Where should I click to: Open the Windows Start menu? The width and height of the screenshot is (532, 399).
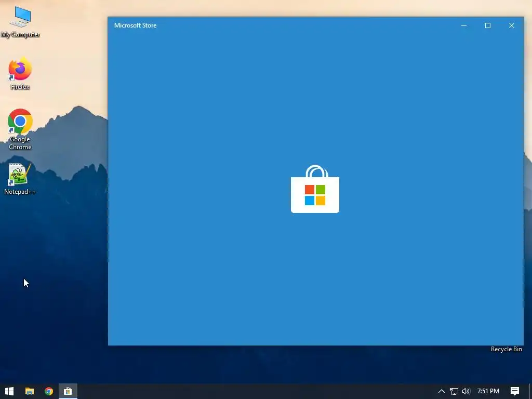pyautogui.click(x=9, y=391)
